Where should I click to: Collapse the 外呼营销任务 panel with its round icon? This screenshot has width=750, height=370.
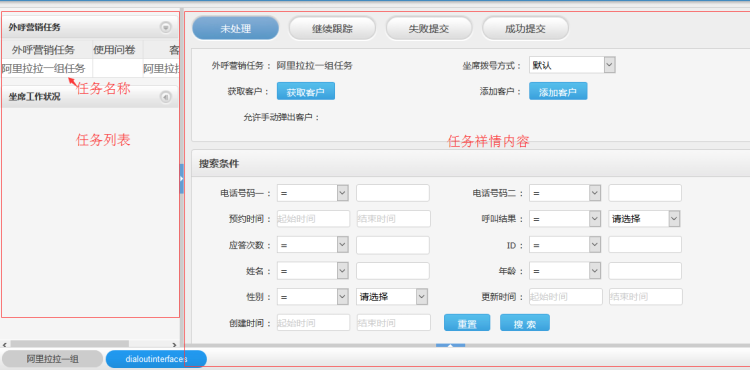pyautogui.click(x=165, y=28)
